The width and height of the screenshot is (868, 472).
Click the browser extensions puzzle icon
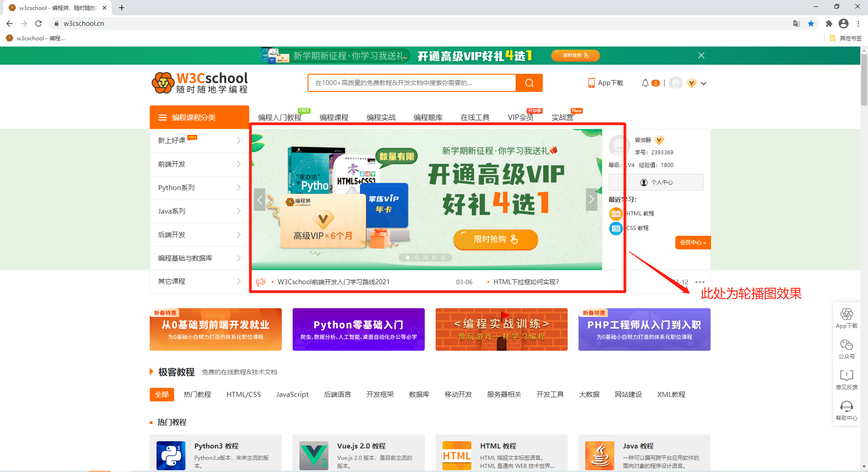pos(829,24)
